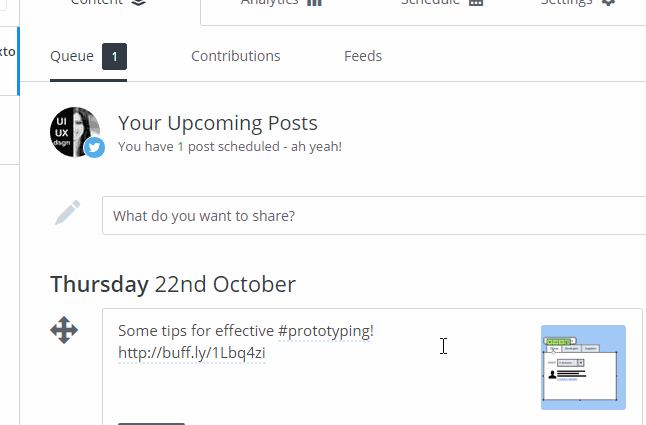Image resolution: width=646 pixels, height=425 pixels.
Task: Click the Settings gear icon
Action: 609,3
